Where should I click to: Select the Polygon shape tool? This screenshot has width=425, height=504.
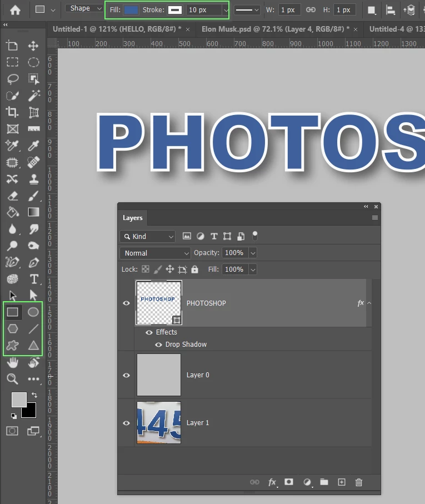click(12, 328)
